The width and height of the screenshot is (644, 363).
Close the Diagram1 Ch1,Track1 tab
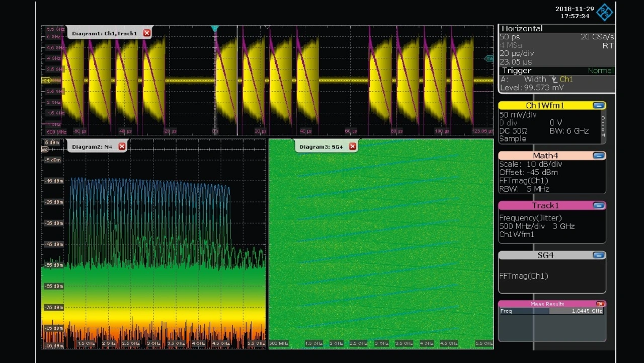(146, 33)
